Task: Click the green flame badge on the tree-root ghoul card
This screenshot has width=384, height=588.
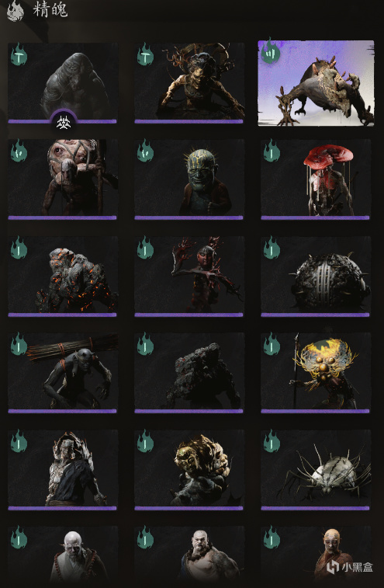Action: (145, 54)
